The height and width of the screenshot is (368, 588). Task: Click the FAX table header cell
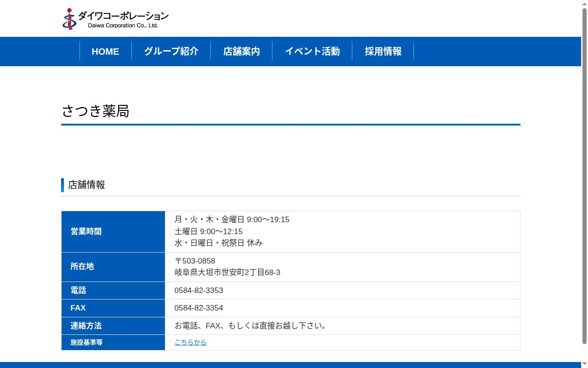tap(113, 308)
